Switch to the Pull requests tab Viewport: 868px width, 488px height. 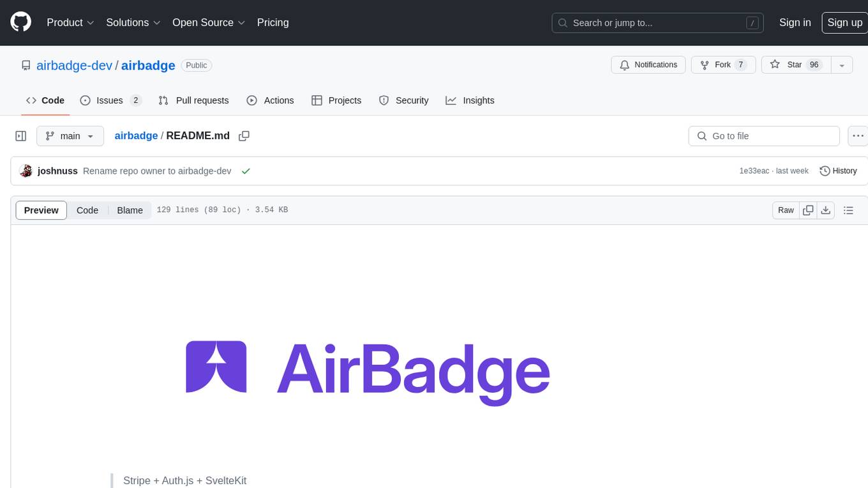(193, 100)
